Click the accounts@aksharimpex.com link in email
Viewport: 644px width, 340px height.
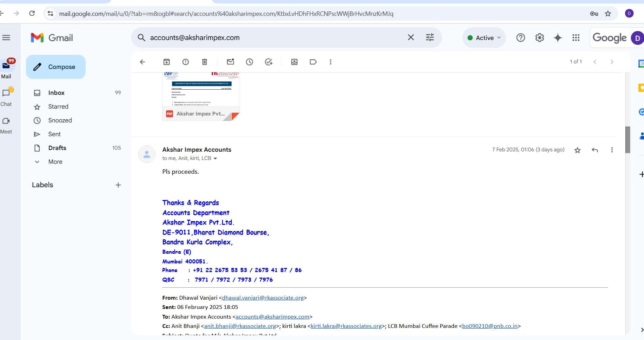point(272,317)
